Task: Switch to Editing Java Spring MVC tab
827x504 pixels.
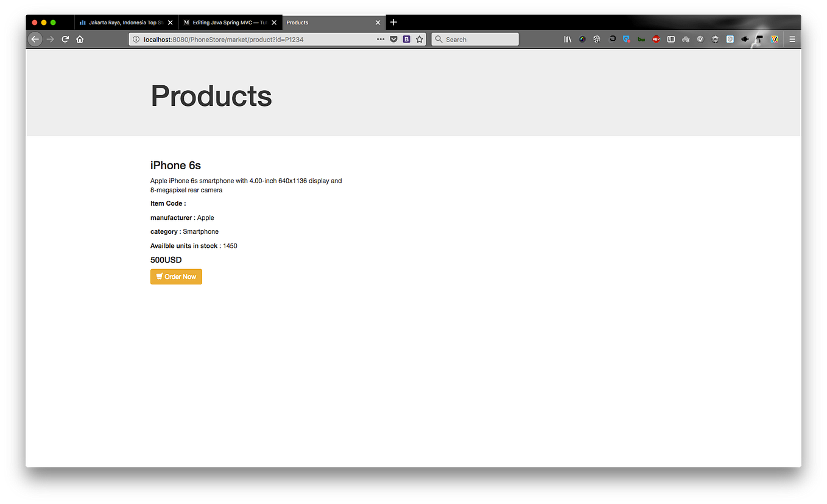Action: pos(230,23)
